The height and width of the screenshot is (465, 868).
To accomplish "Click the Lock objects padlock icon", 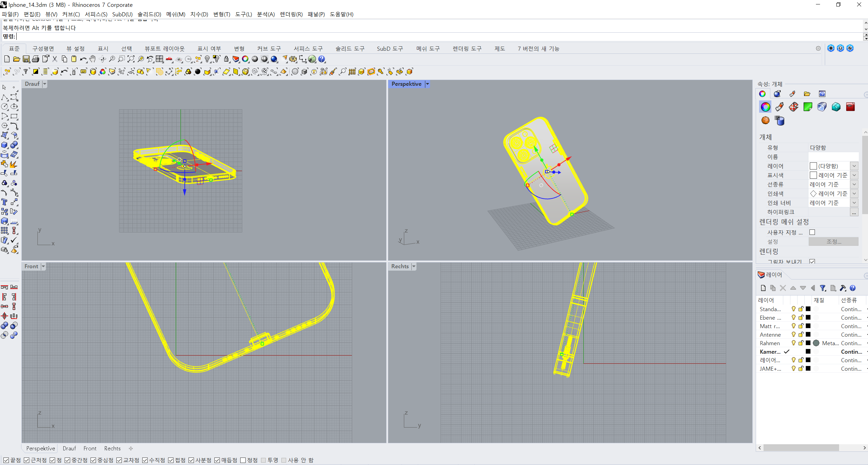I will 226,59.
